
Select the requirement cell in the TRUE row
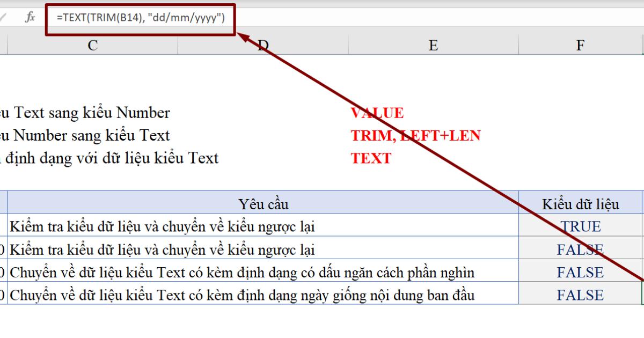pyautogui.click(x=263, y=227)
